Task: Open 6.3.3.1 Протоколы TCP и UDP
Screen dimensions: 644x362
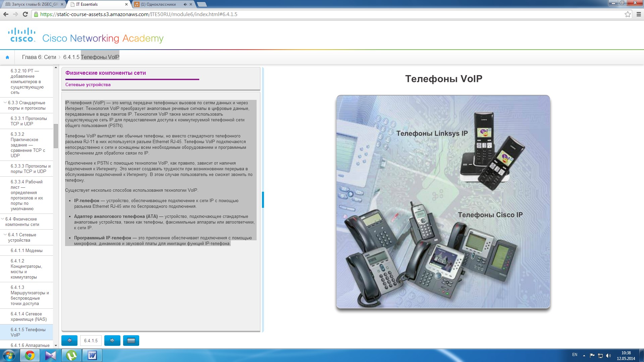Action: [27, 121]
